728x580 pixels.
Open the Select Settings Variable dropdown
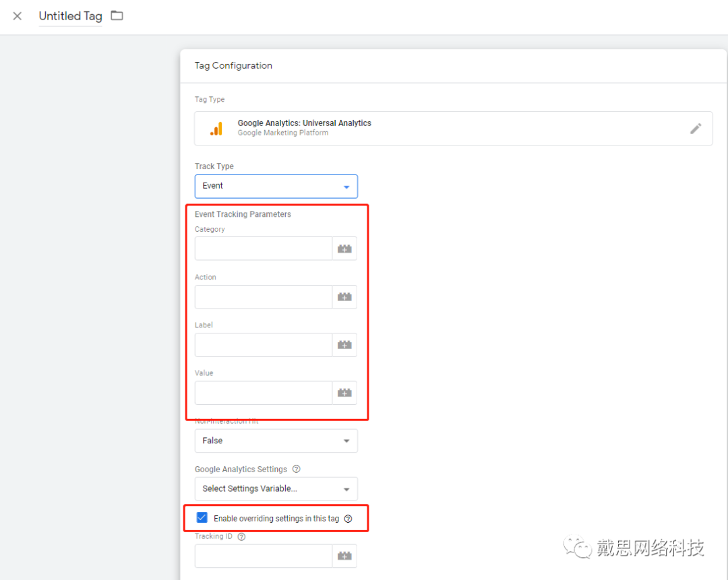276,488
